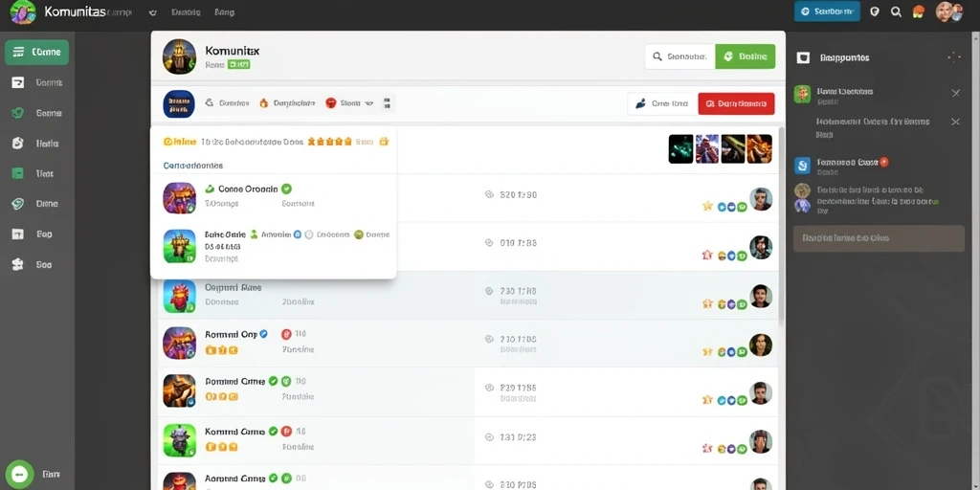
Task: Open the shield icon in top bar
Action: pyautogui.click(x=875, y=11)
